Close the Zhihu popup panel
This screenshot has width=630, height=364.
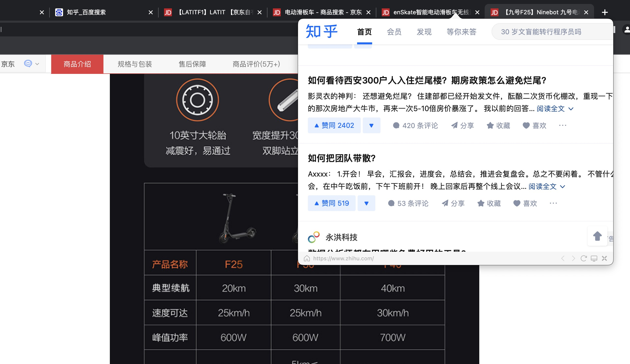click(604, 258)
